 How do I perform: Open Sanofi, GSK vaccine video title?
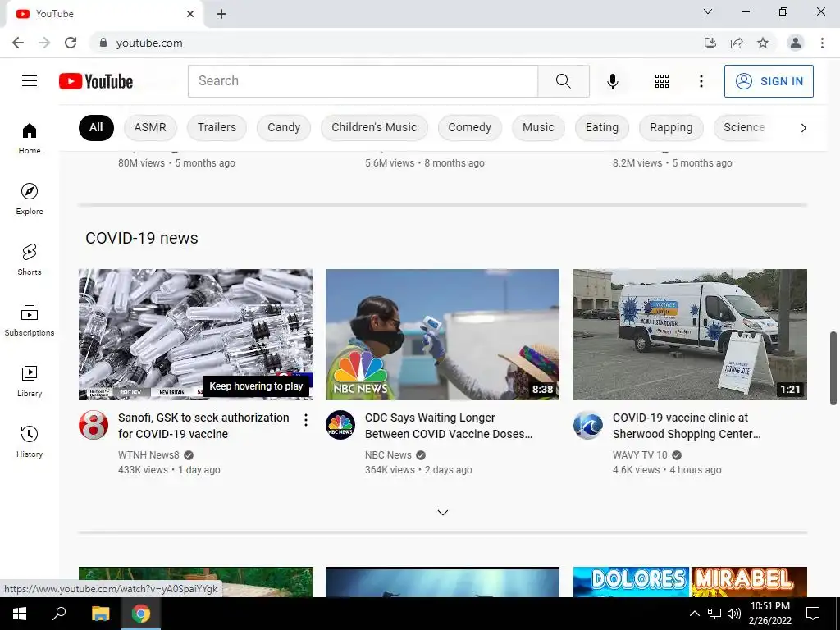click(x=203, y=426)
